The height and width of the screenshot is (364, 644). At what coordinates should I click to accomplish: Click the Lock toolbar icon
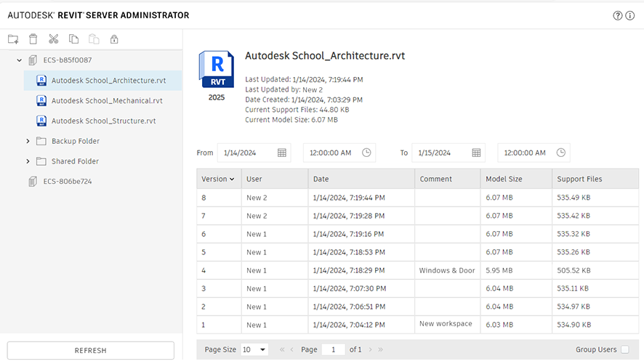pyautogui.click(x=114, y=39)
